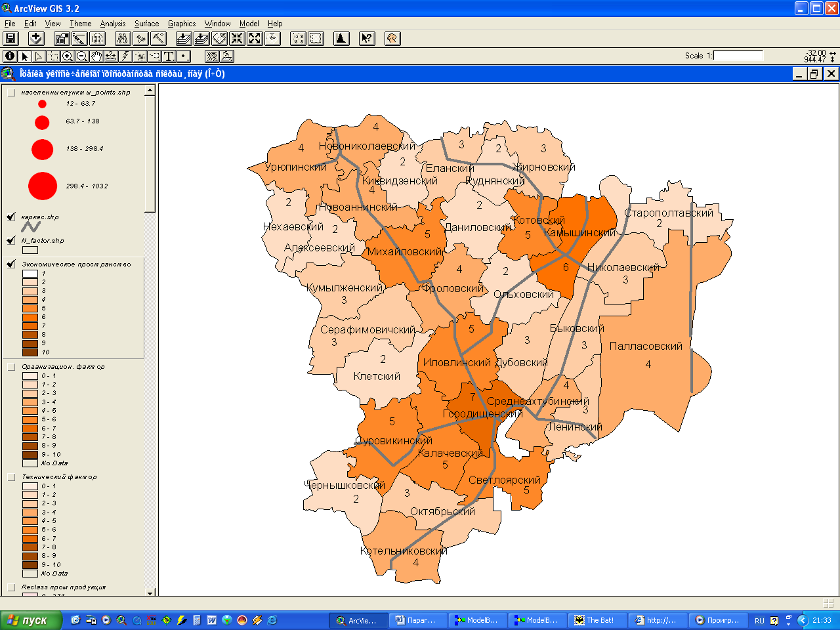
Task: Click the class 10 swatch of Экономическое пространство
Action: click(x=30, y=352)
